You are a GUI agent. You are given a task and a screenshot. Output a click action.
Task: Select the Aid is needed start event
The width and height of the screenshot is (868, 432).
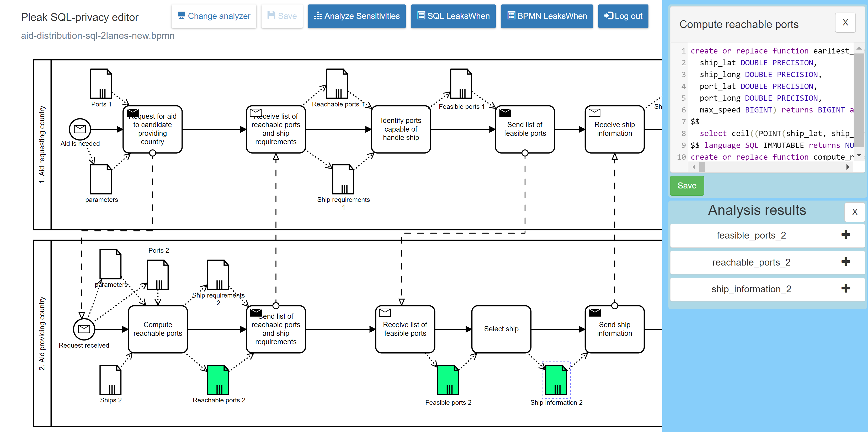tap(80, 129)
